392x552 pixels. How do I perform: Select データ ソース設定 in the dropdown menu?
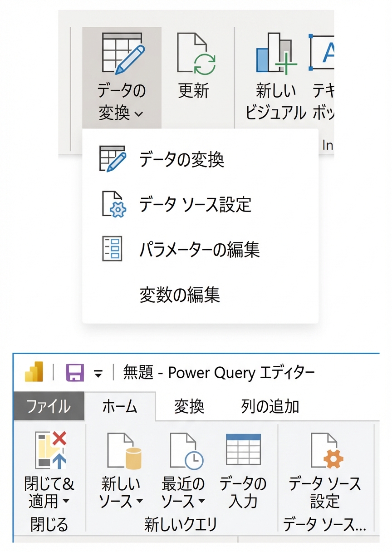coord(201,204)
